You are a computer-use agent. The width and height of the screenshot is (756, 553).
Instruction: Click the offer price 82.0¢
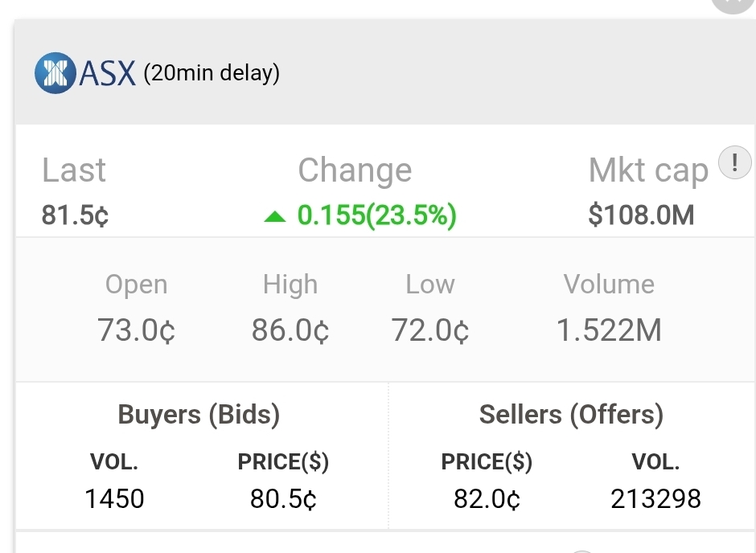pos(487,499)
